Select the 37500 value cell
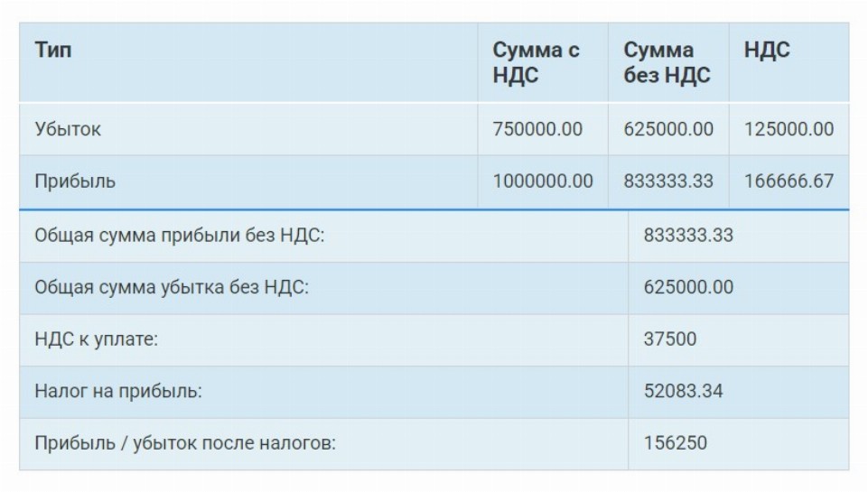Image resolution: width=868 pixels, height=492 pixels. [670, 340]
